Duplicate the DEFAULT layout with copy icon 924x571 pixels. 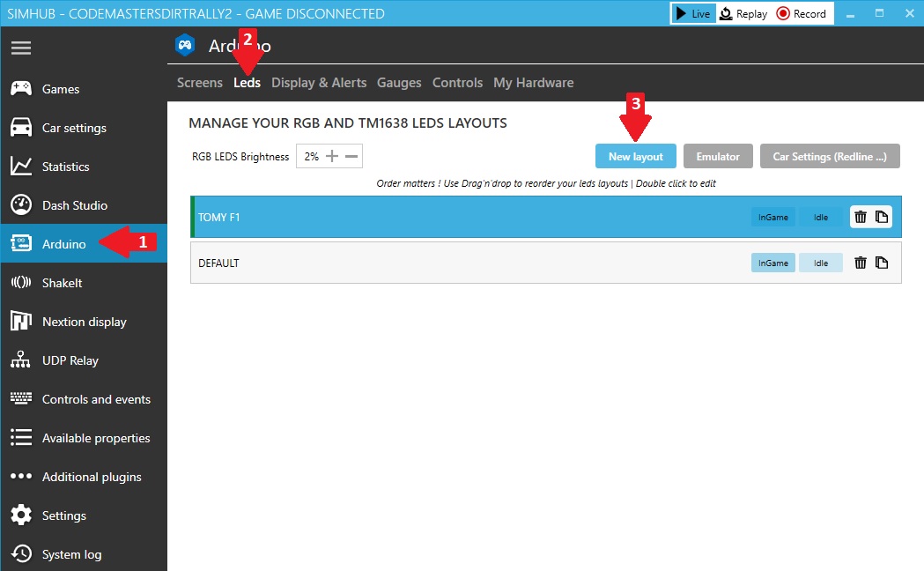pos(882,263)
